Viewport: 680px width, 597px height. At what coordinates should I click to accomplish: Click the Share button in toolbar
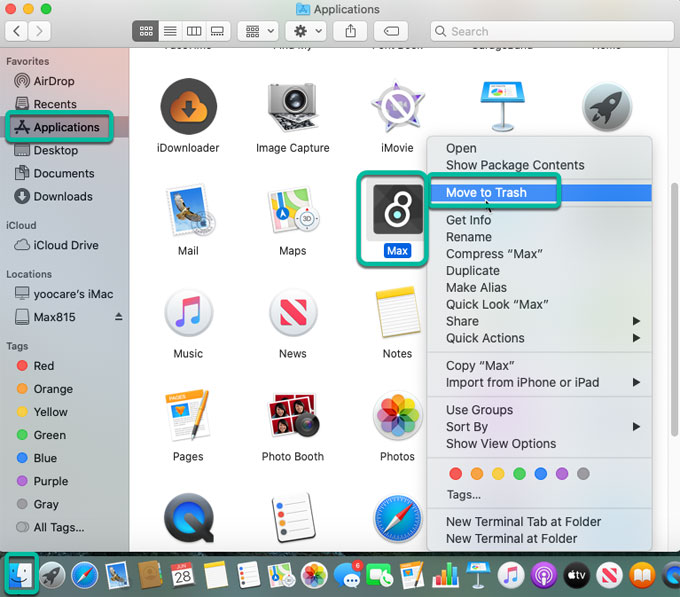[351, 31]
